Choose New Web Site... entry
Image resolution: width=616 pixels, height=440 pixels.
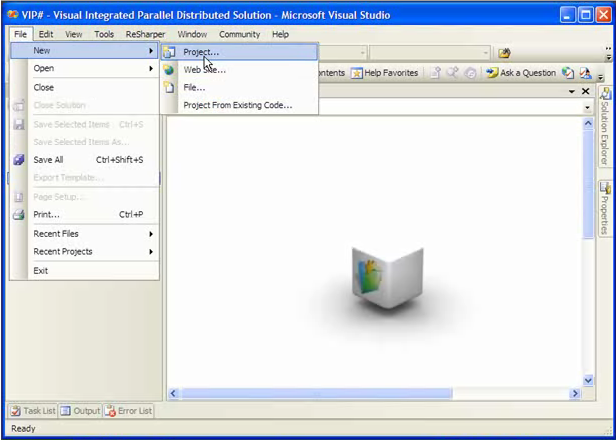239,70
